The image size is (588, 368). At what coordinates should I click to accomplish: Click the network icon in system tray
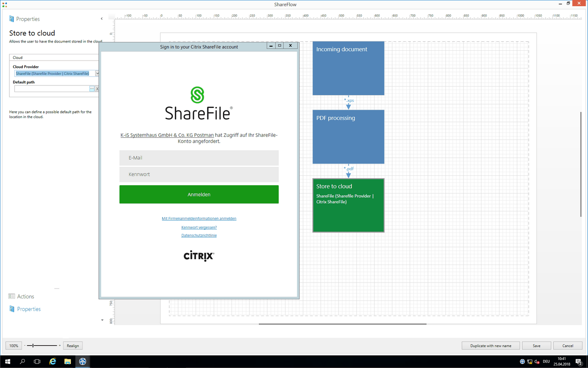(530, 361)
